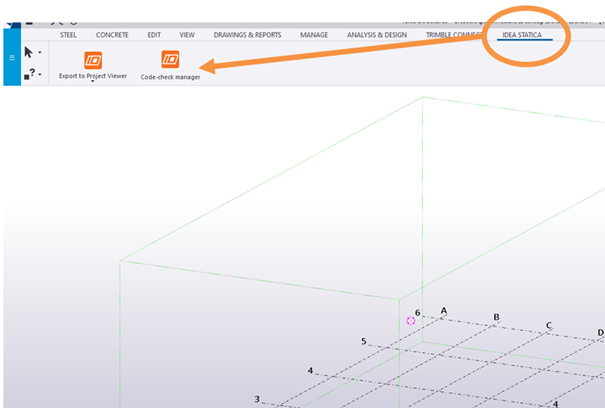Open the DRAWINGS & REPORTS tab
605x408 pixels.
point(247,34)
